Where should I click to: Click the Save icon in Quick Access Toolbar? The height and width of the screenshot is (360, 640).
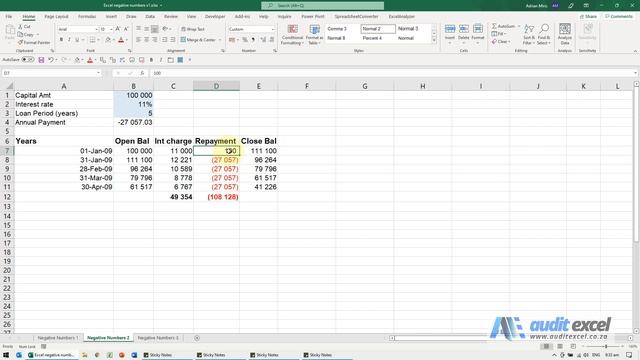[x=41, y=60]
